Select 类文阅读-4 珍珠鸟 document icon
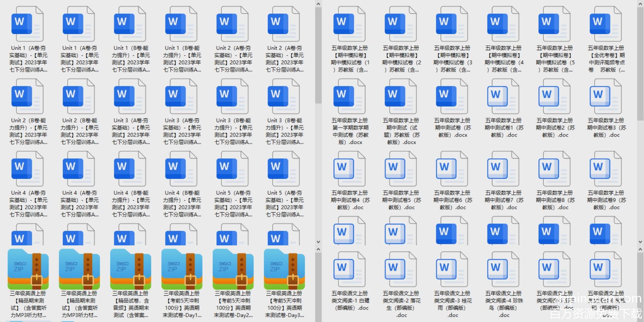 pos(503,270)
